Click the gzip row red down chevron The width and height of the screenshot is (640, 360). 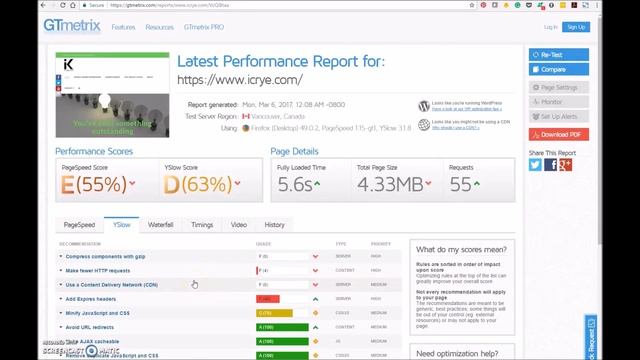pyautogui.click(x=316, y=257)
